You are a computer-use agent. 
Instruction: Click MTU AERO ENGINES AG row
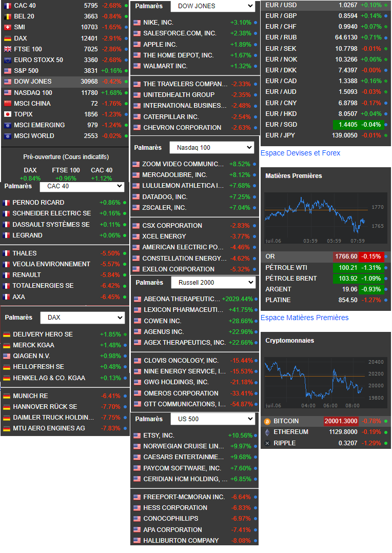tap(65, 428)
